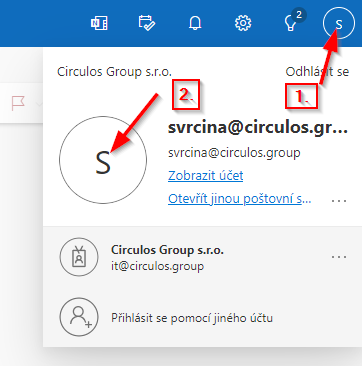Select the it@circulos.group account row
362x366 pixels.
[x=202, y=257]
